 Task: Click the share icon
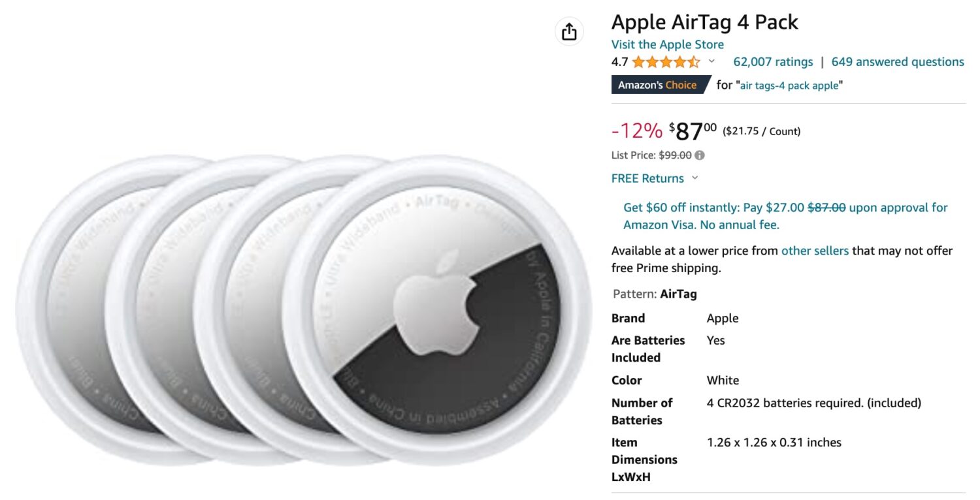coord(571,31)
